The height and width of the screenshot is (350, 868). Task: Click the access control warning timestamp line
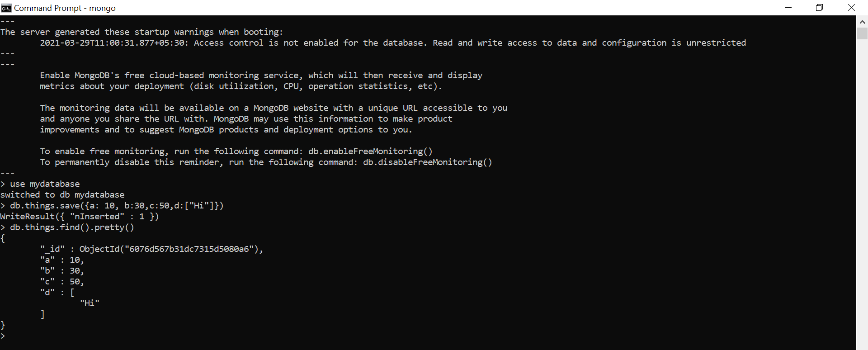click(393, 43)
